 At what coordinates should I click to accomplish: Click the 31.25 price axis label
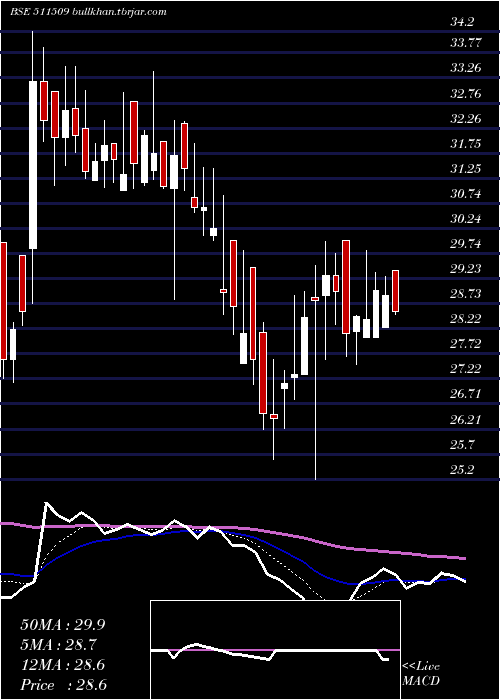466,169
